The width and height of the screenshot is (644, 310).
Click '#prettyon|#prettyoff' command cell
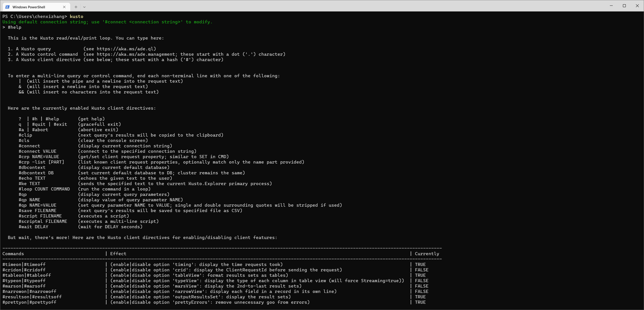click(29, 302)
